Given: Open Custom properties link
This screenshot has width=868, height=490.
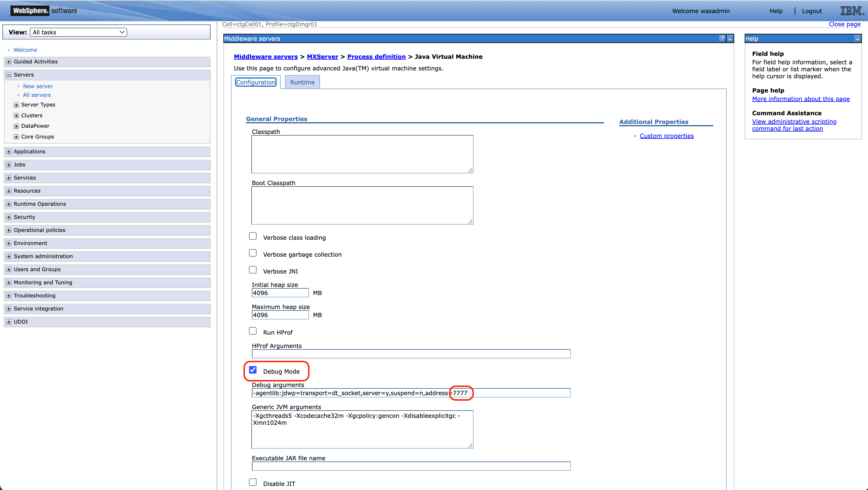Looking at the screenshot, I should 666,136.
